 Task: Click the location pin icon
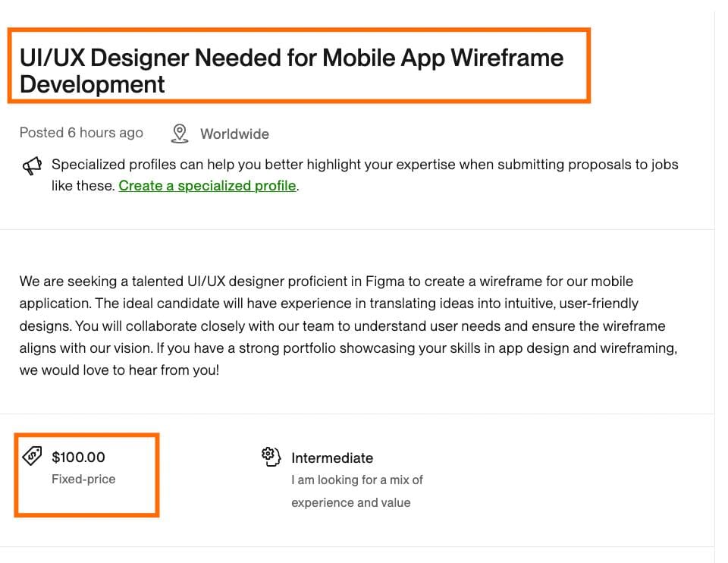[x=179, y=134]
